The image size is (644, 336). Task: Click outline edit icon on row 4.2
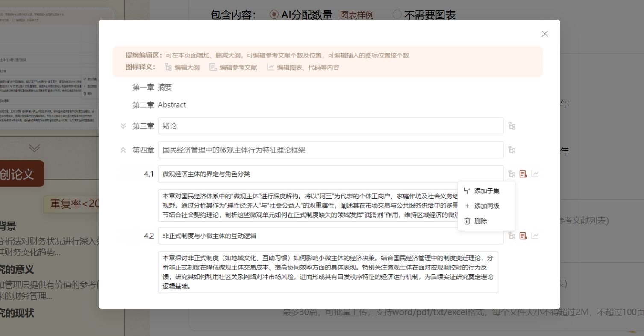coord(512,236)
